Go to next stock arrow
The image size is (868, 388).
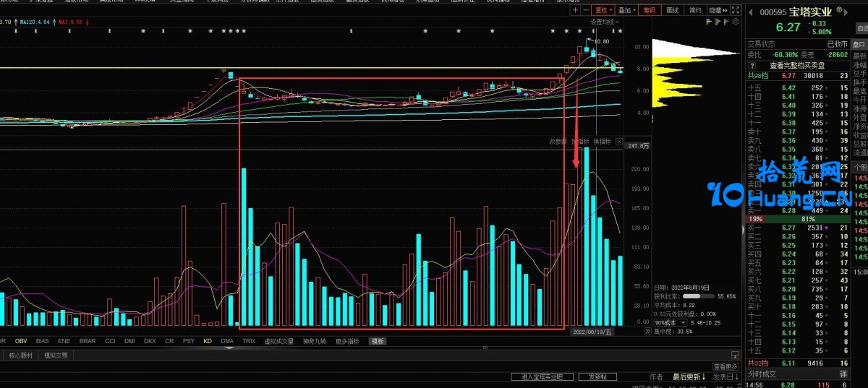pos(846,12)
